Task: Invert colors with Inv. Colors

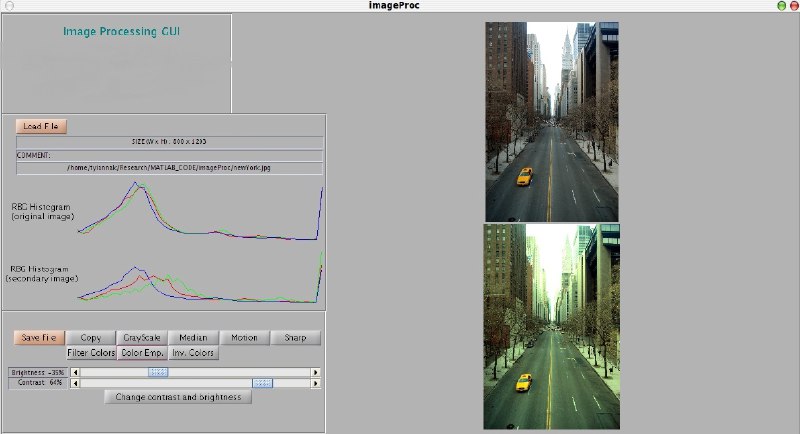Action: pyautogui.click(x=193, y=353)
